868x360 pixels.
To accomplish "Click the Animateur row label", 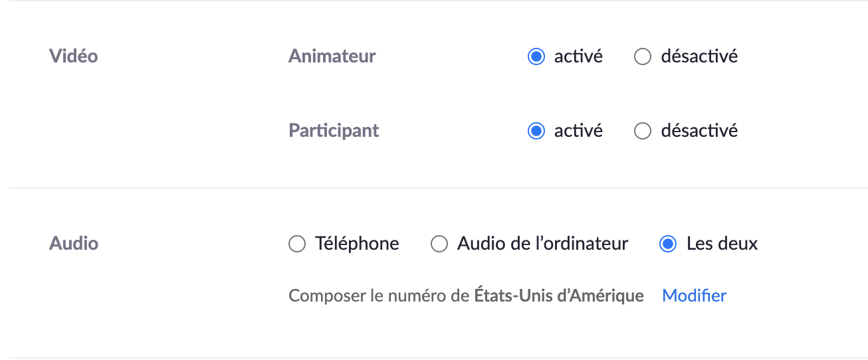I will point(332,56).
